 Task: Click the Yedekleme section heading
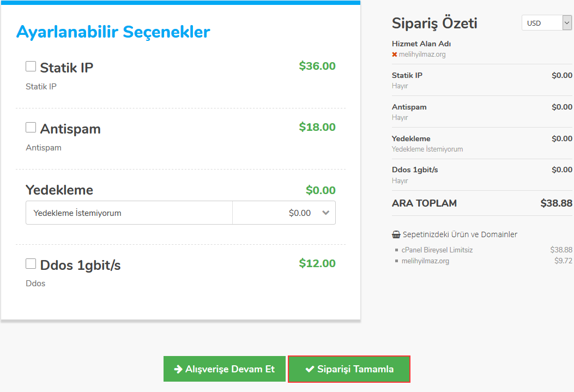pos(59,190)
